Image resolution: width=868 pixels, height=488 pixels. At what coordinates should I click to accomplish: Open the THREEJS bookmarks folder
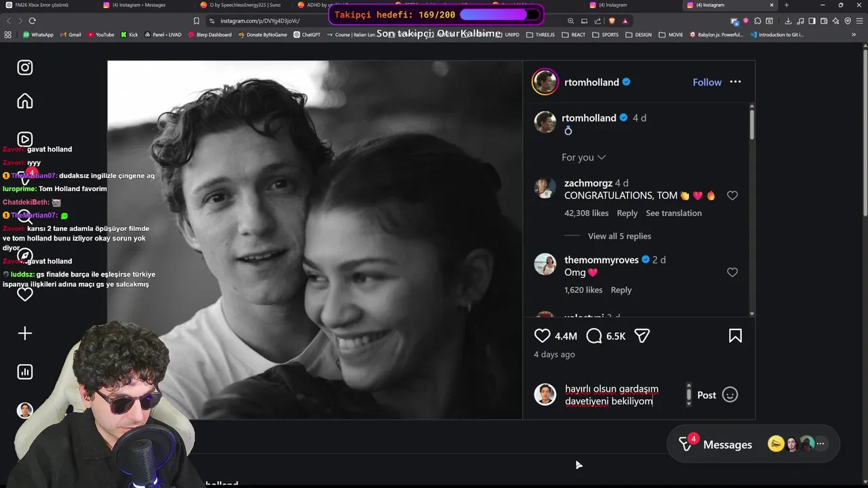click(541, 35)
